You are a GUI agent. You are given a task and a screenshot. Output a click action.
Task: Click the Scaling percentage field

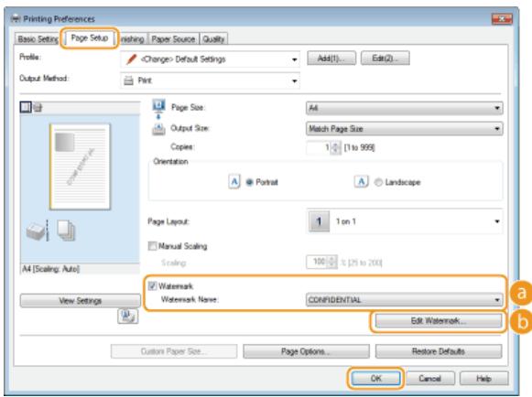point(317,262)
